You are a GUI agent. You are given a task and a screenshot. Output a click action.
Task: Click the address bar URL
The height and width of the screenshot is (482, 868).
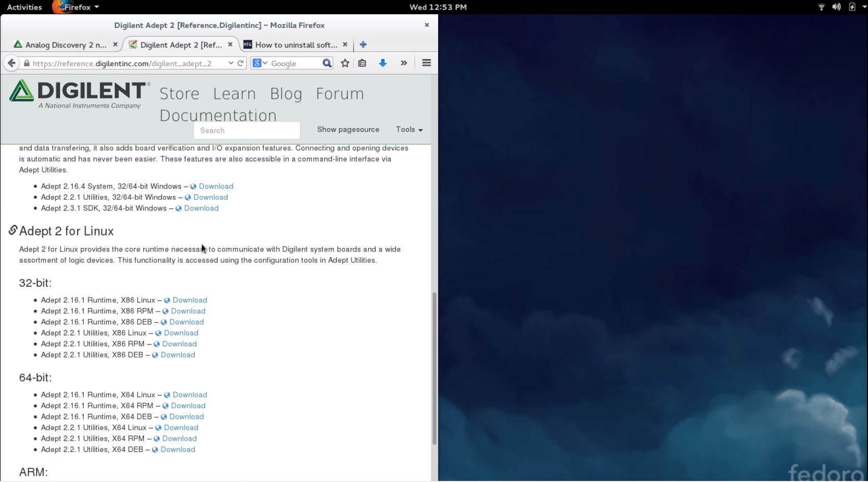[x=122, y=63]
